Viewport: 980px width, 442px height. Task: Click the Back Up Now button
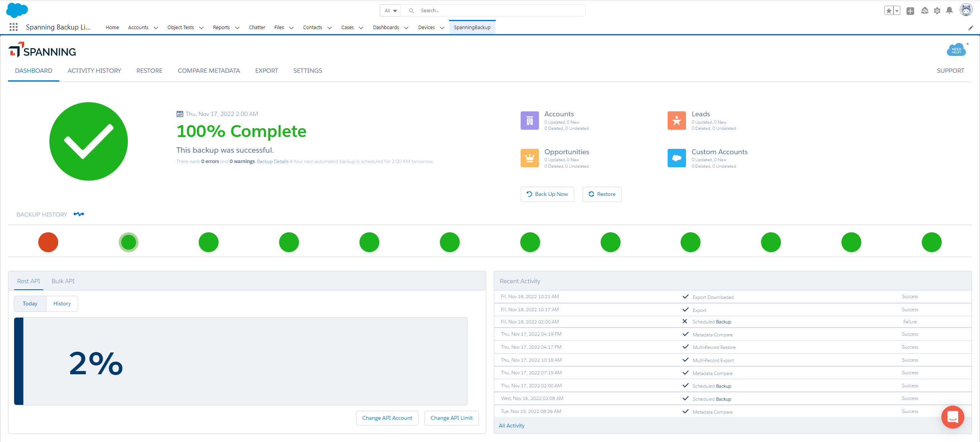pos(547,194)
